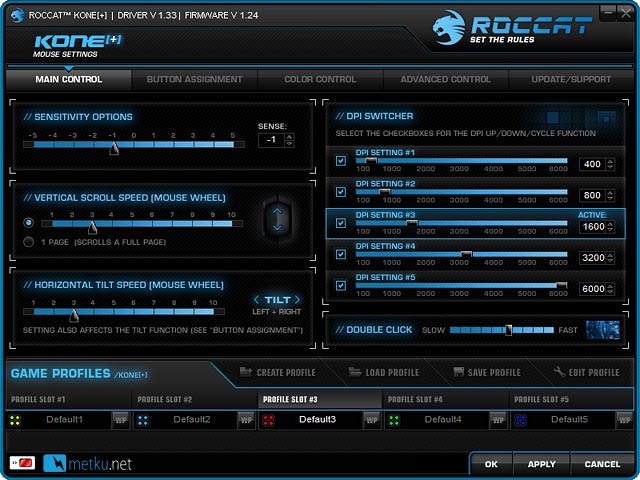Click the double click speed slider handle
The width and height of the screenshot is (640, 480).
pos(509,330)
